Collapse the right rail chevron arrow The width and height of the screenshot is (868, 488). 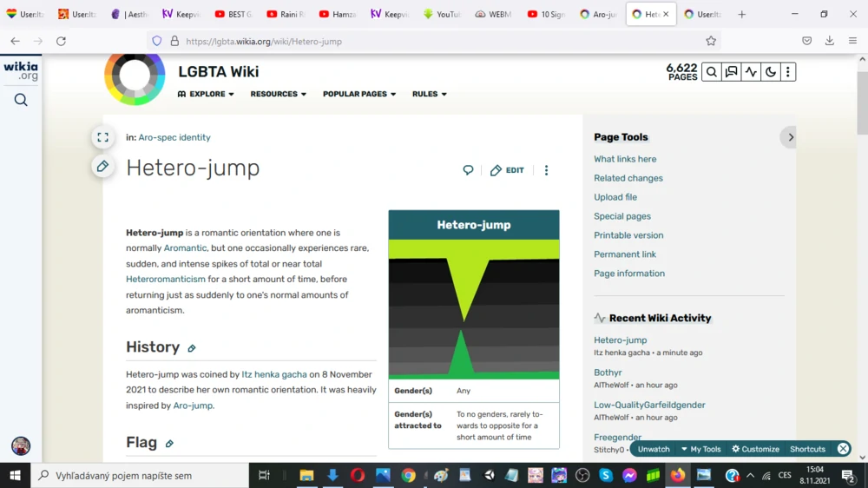tap(791, 137)
